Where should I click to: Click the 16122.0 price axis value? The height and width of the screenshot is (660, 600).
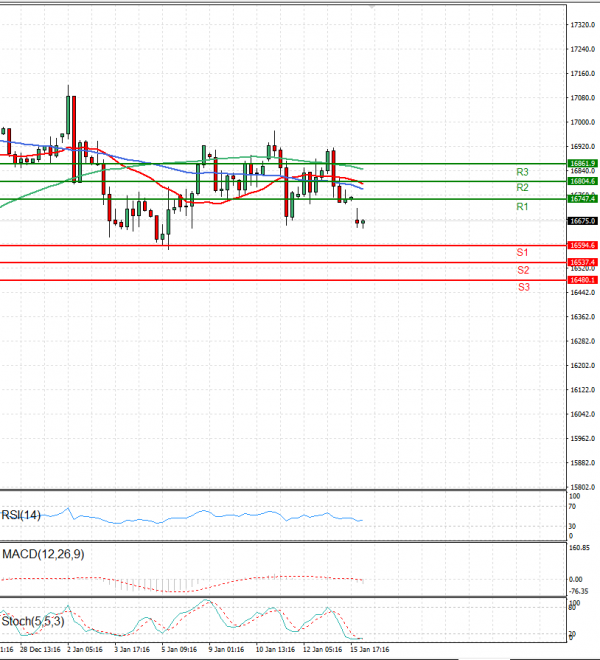[x=583, y=390]
